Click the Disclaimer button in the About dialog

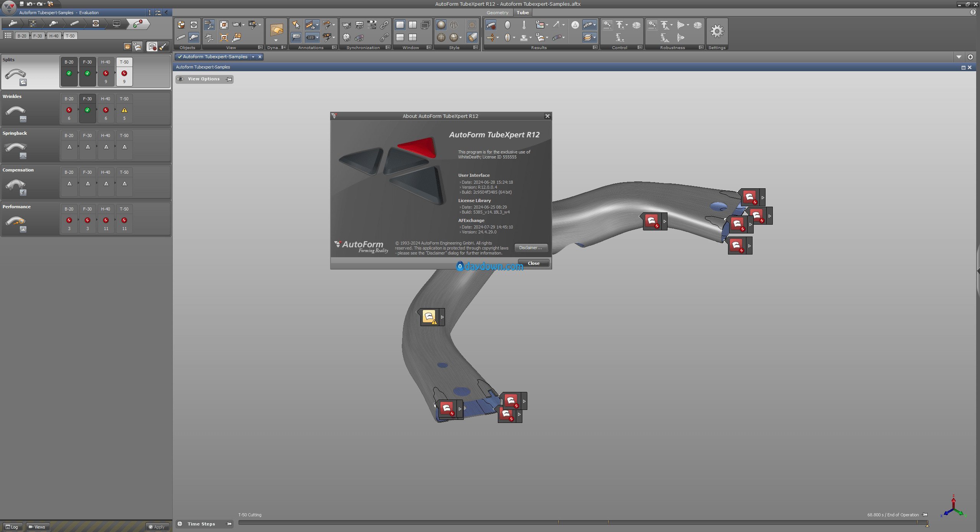(530, 248)
